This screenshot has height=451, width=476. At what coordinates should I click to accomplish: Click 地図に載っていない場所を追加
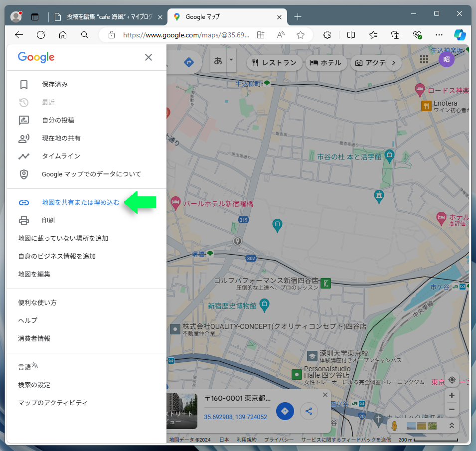pos(63,238)
